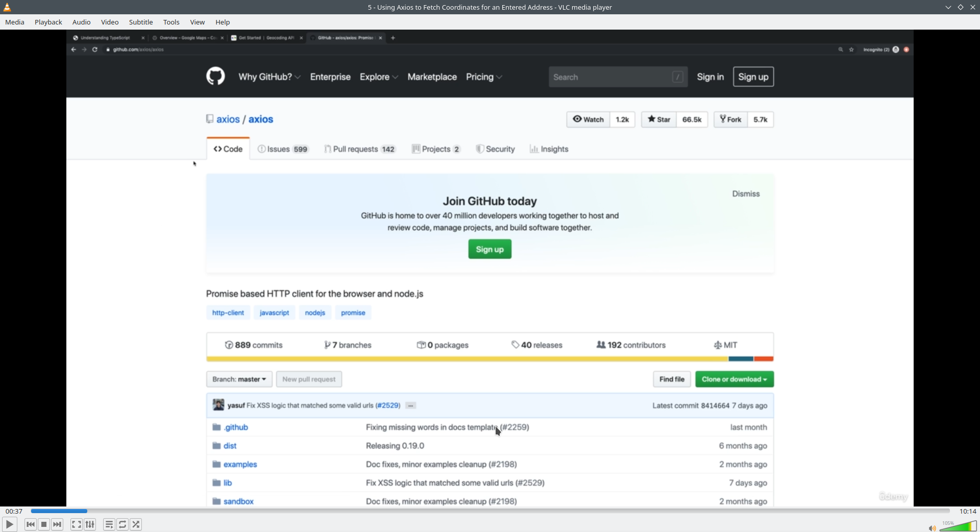Click the video seek bar
The width and height of the screenshot is (980, 532).
point(490,511)
